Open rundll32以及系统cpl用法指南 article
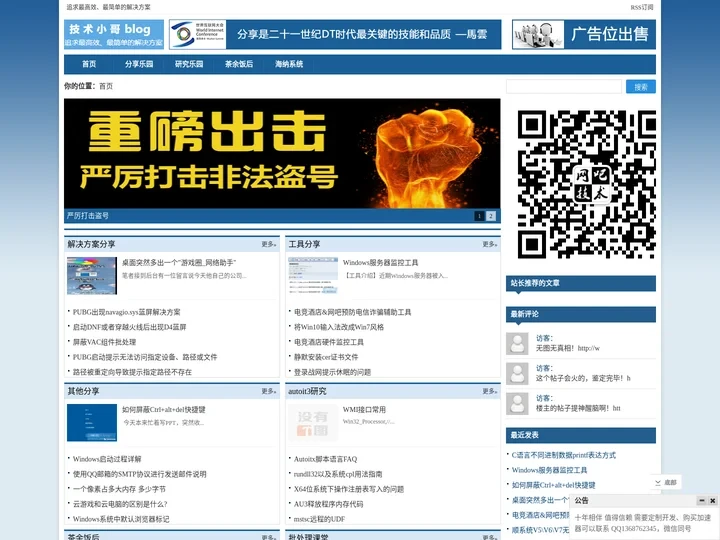This screenshot has height=540, width=720. tap(338, 474)
